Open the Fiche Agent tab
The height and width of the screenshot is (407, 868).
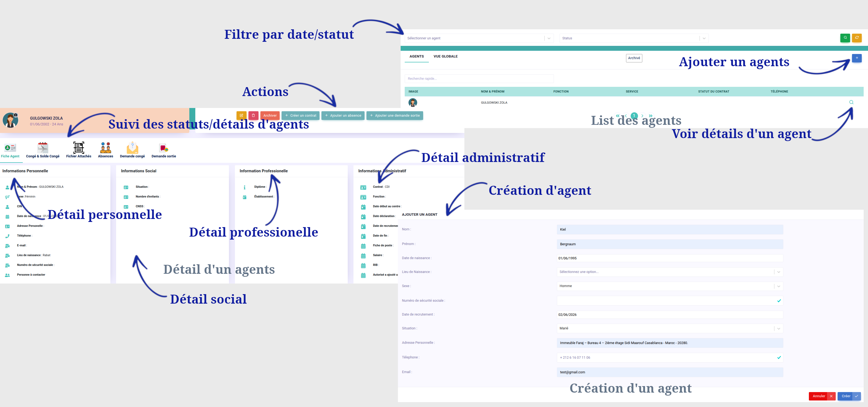point(10,150)
